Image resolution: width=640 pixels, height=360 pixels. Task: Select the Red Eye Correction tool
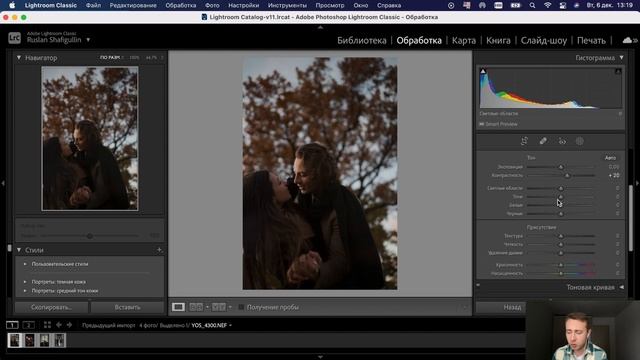click(x=562, y=141)
